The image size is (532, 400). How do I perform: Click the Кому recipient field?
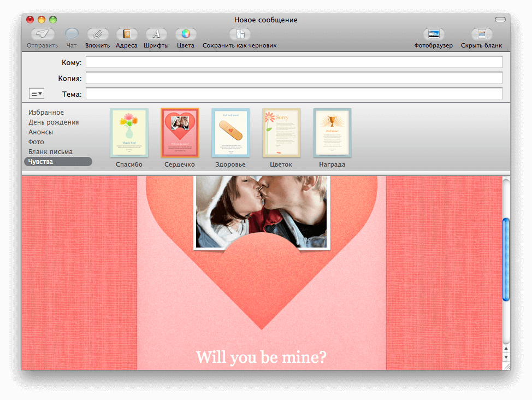[x=294, y=62]
